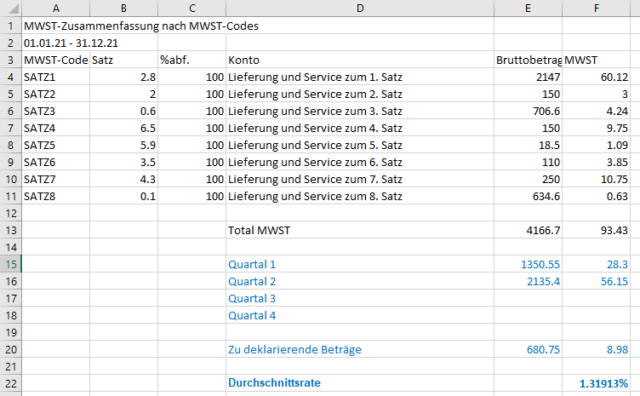This screenshot has height=396, width=640.
Task: Click the rate cell showing 5.9
Action: click(x=124, y=145)
